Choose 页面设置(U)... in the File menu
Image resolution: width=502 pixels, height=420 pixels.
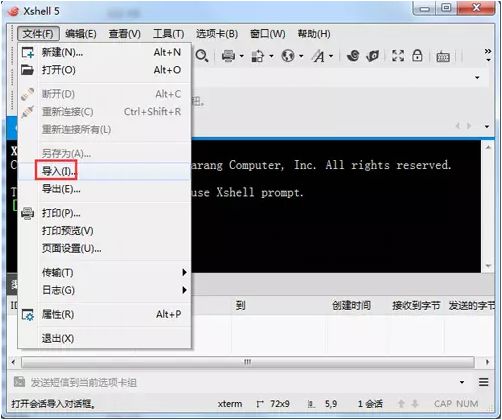pyautogui.click(x=105, y=248)
